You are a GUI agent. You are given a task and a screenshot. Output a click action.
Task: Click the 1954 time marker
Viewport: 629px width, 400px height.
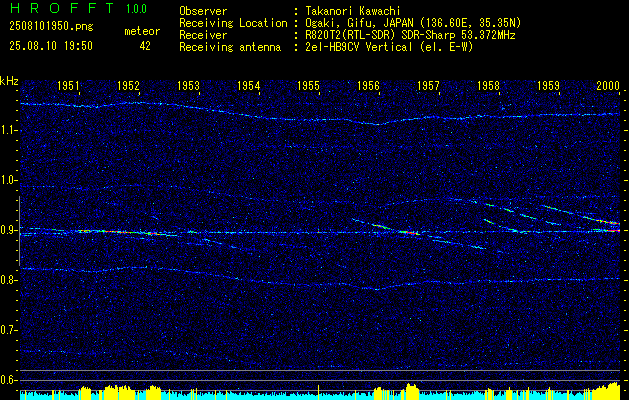(x=248, y=85)
